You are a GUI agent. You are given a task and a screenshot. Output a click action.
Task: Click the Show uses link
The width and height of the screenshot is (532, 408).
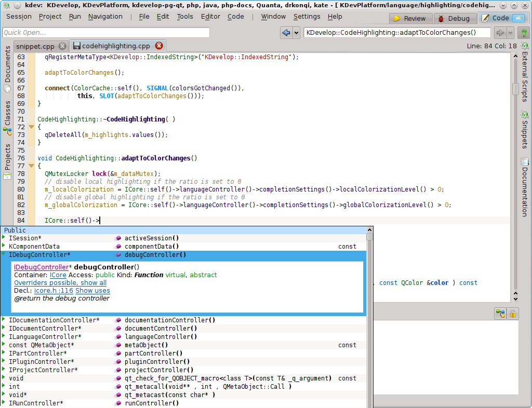(92, 290)
